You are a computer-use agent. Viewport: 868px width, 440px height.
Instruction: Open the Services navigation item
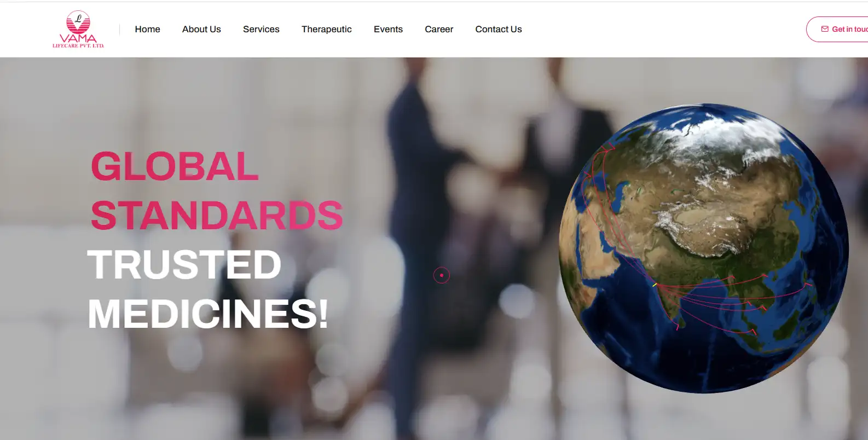click(261, 30)
